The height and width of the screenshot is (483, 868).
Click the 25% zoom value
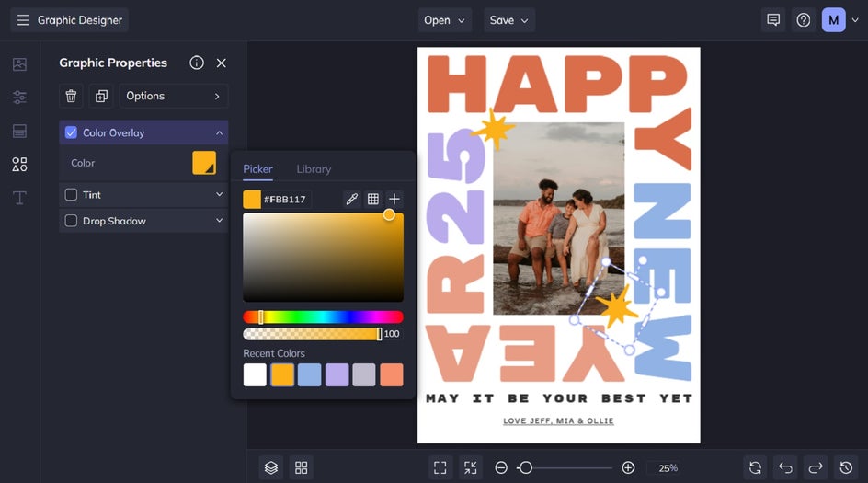click(668, 468)
